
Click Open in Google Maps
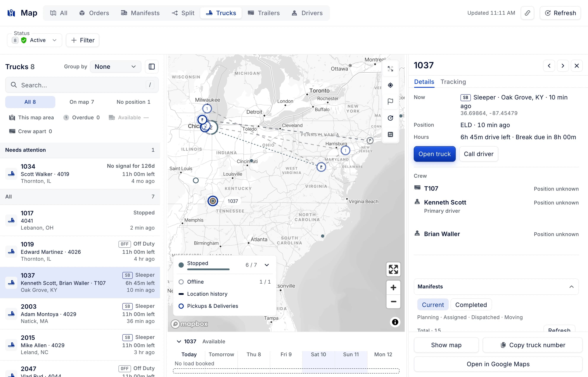point(498,364)
